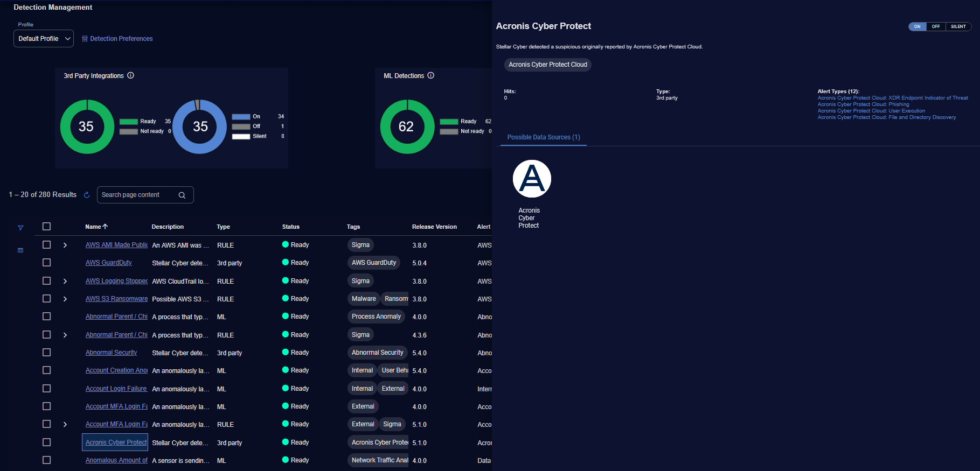Viewport: 980px width, 471px height.
Task: Open XDR Endpoint Indicator of Threat alert type
Action: 893,98
